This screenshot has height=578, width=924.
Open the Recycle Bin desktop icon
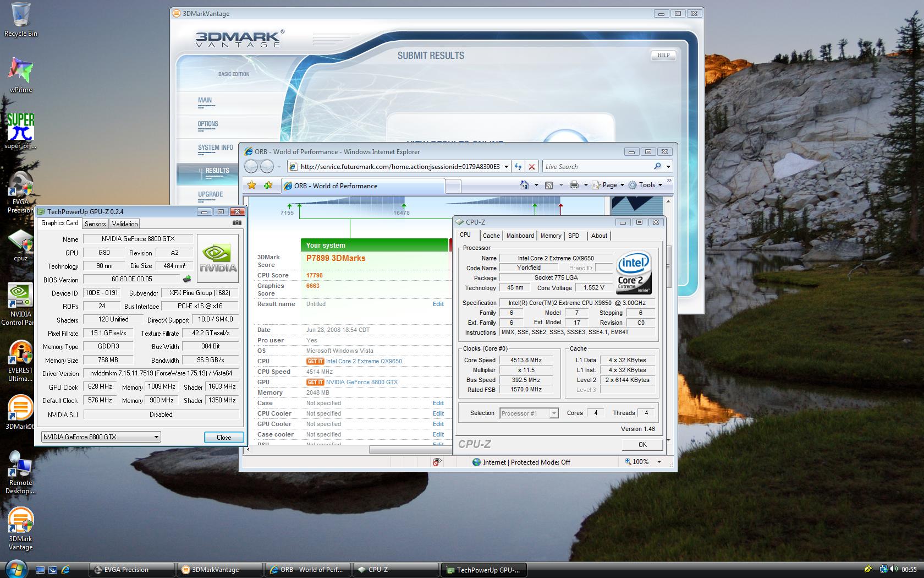(x=21, y=19)
